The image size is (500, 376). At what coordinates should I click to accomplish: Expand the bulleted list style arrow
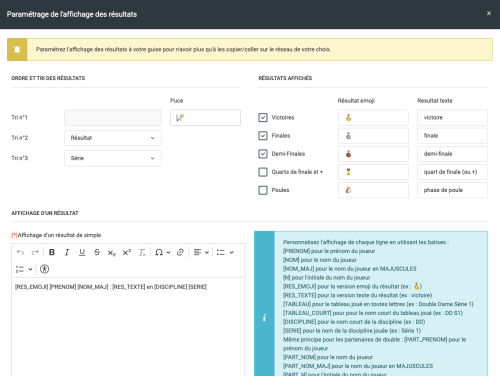click(231, 252)
